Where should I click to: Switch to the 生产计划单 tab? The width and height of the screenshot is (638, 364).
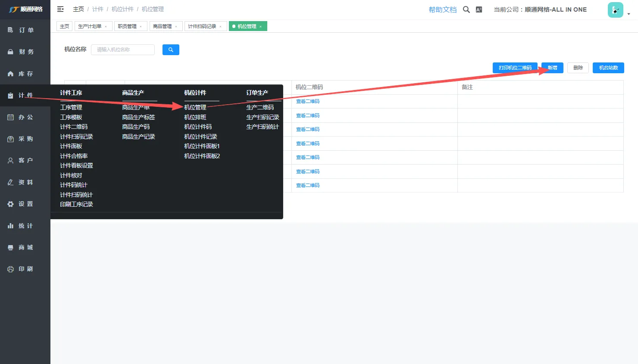pyautogui.click(x=90, y=26)
